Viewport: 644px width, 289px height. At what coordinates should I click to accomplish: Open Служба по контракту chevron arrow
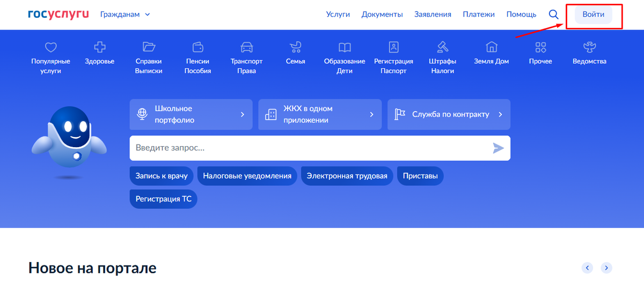500,114
